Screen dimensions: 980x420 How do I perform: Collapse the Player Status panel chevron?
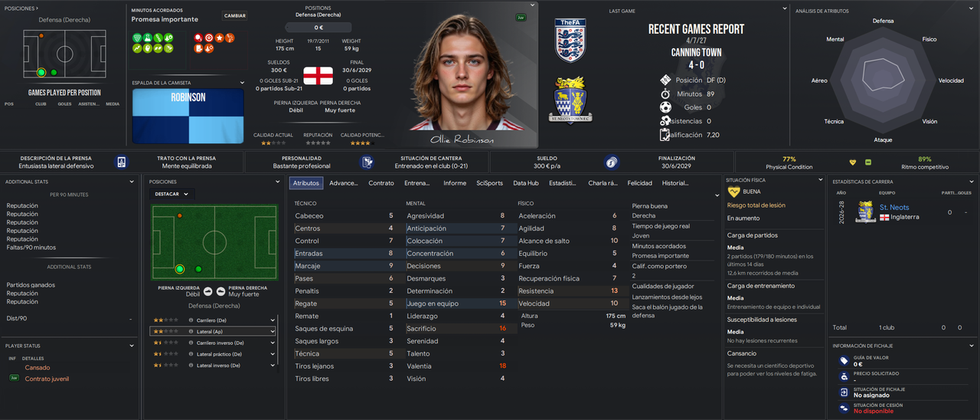(x=135, y=346)
